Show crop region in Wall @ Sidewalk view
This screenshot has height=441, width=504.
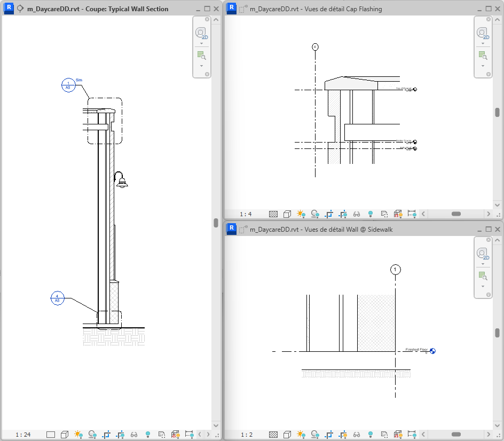(x=343, y=435)
